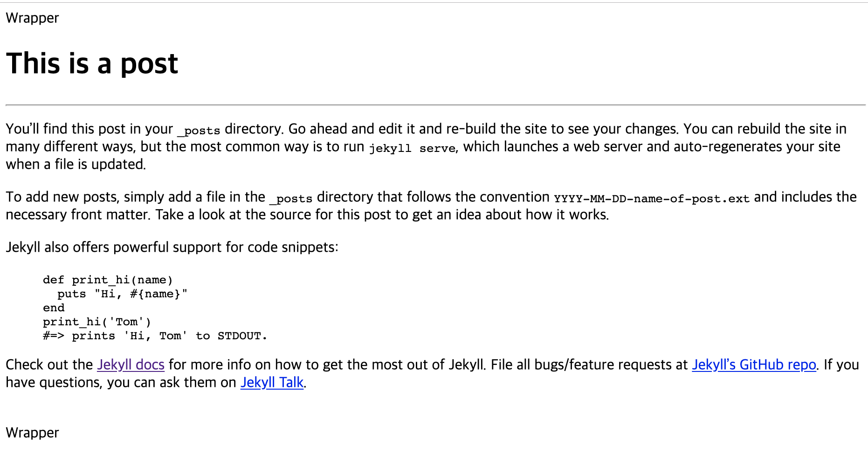Click the '#=> prints' comment line

pos(155,336)
